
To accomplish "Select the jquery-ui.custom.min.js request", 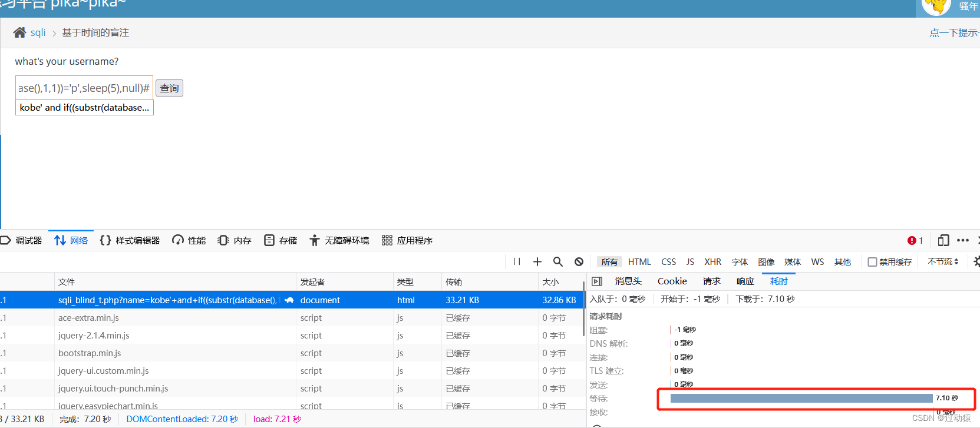I will coord(292,371).
